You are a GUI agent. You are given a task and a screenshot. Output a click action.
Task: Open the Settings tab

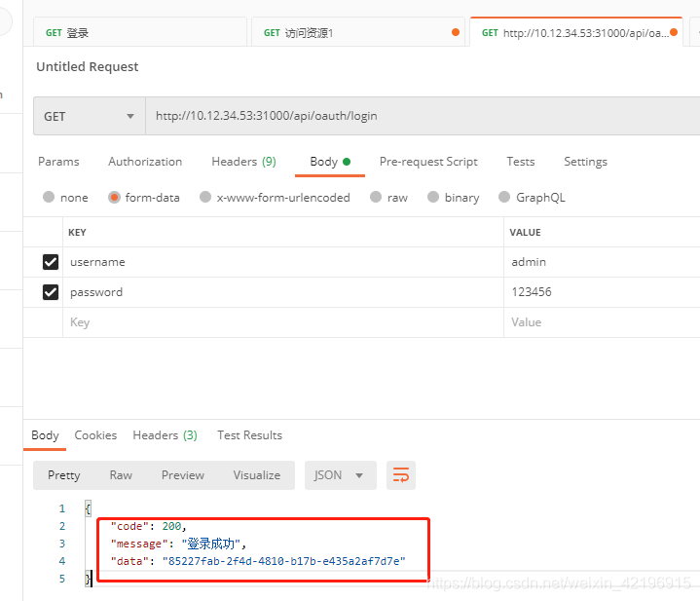585,162
